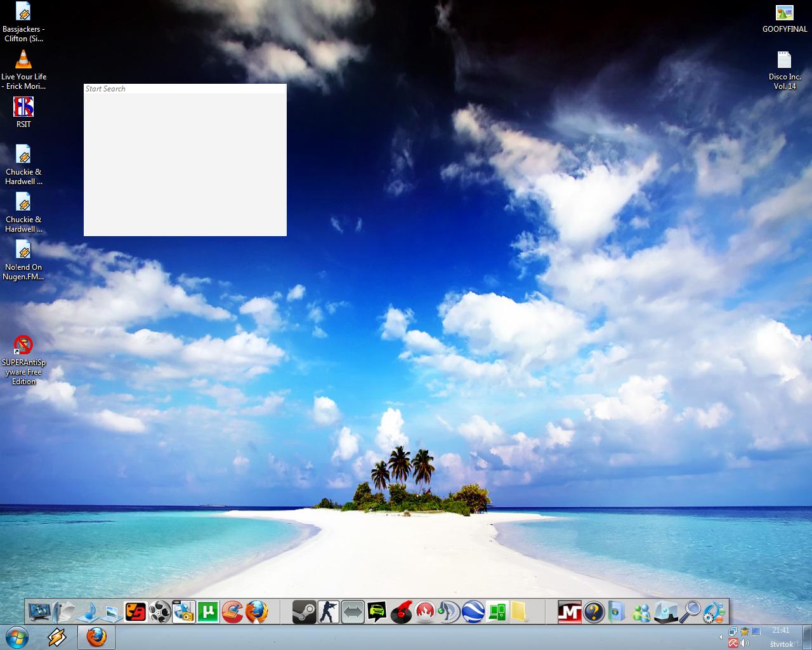Launch Steam from the dock

pos(304,613)
